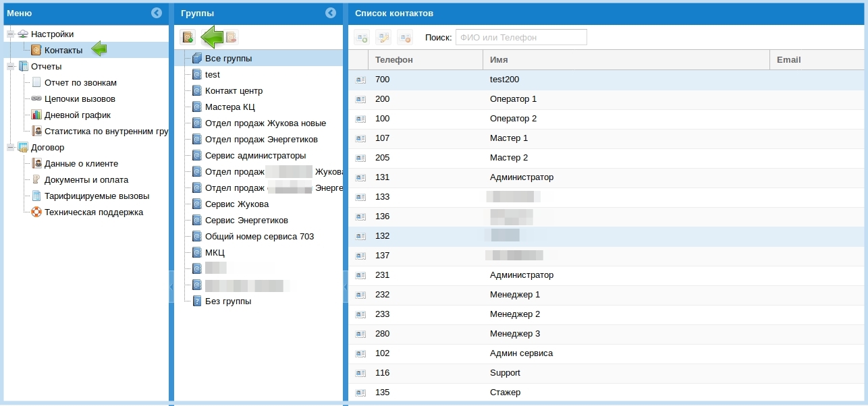Select group Отдел продаж Жукова новые
This screenshot has height=406, width=868.
point(266,123)
